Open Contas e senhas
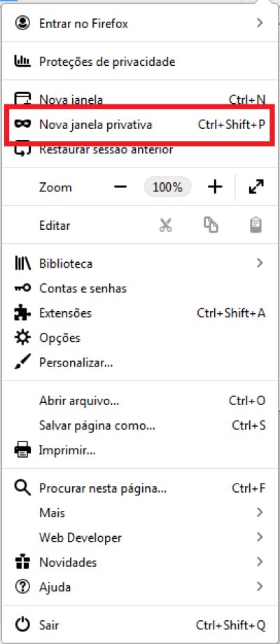The width and height of the screenshot is (280, 644). pyautogui.click(x=140, y=288)
